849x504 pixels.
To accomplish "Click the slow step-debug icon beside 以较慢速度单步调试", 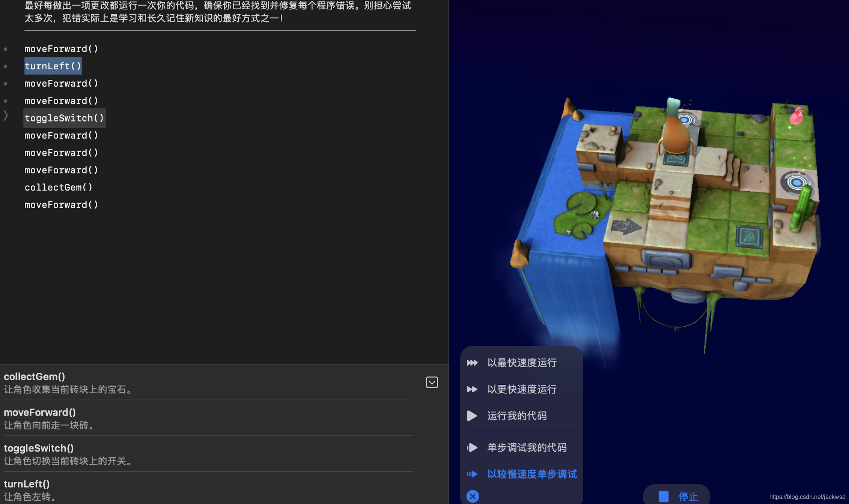I will 473,474.
